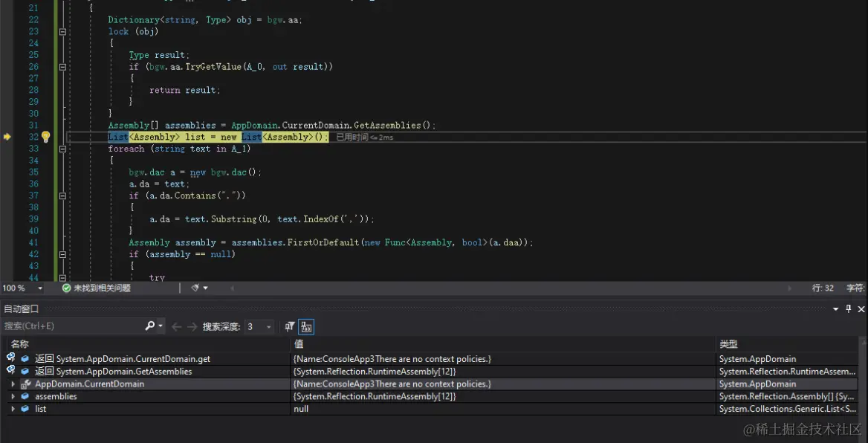Viewport: 868px width, 443px height.
Task: Click the lightbulb quick actions icon on line 32
Action: (46, 137)
